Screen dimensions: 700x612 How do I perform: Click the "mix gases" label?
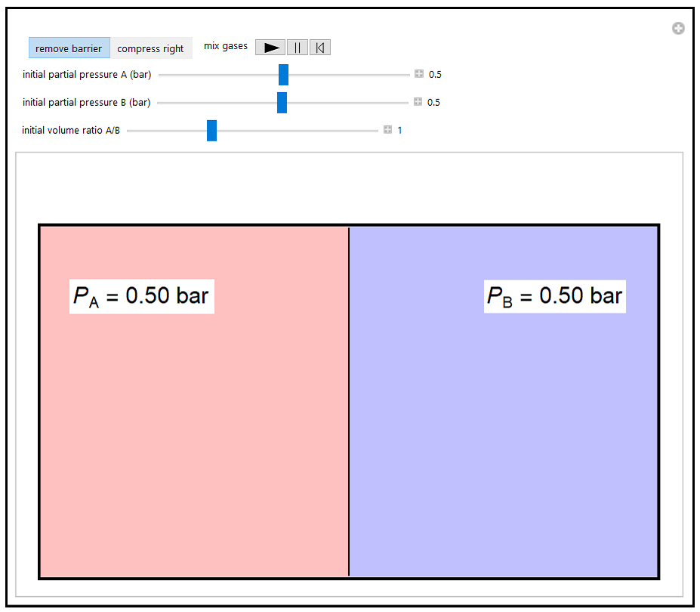225,46
